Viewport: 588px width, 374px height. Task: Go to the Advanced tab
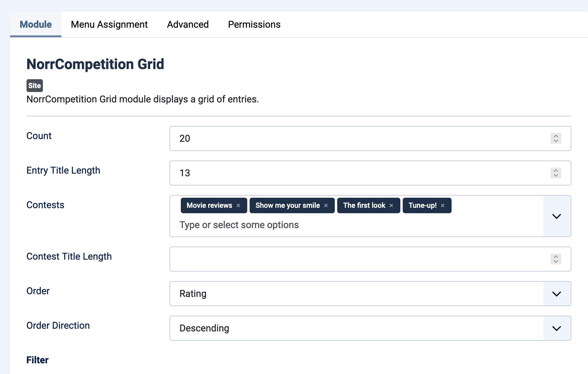pos(188,24)
